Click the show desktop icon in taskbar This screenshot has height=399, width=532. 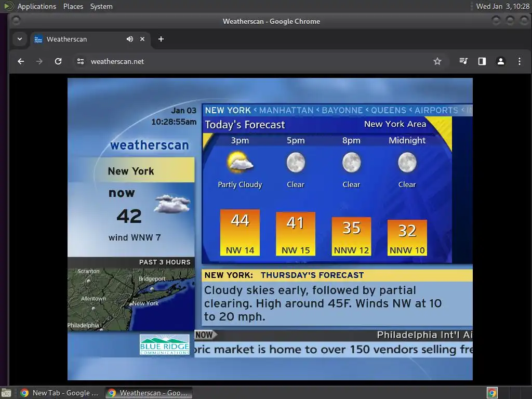tap(6, 393)
